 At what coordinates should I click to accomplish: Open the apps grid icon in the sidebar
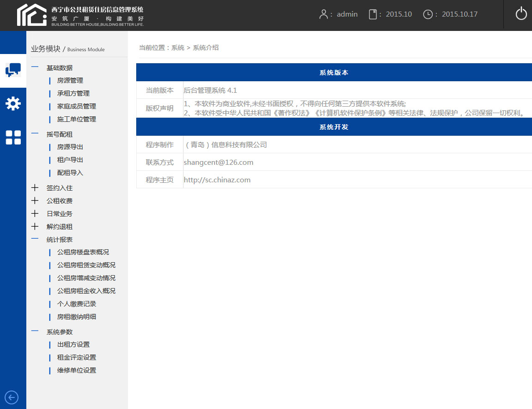(13, 137)
